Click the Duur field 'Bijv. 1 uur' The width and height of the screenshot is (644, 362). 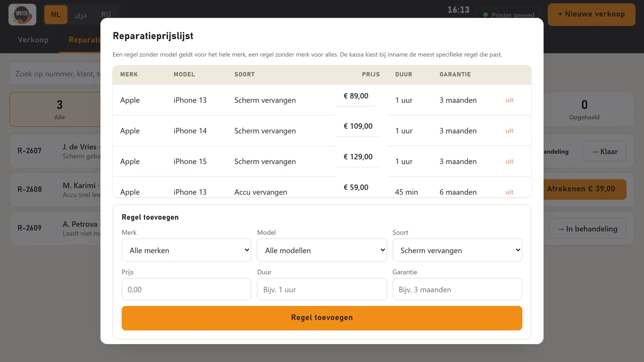pos(322,289)
